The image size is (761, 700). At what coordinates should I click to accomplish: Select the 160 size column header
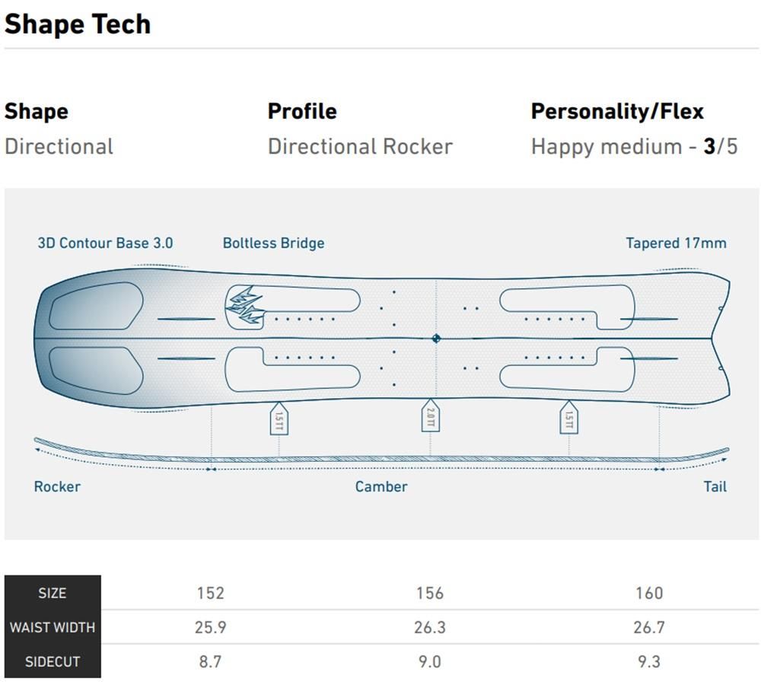(x=649, y=593)
